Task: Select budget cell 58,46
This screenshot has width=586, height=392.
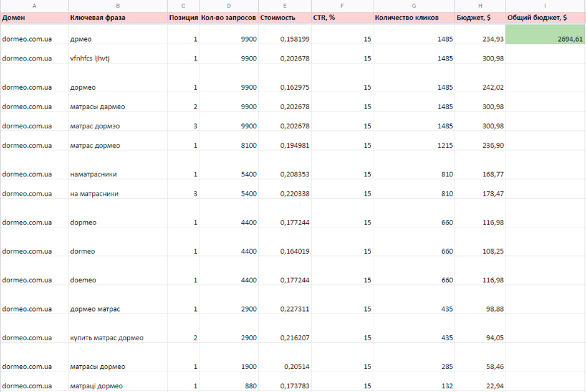Action: [480, 357]
